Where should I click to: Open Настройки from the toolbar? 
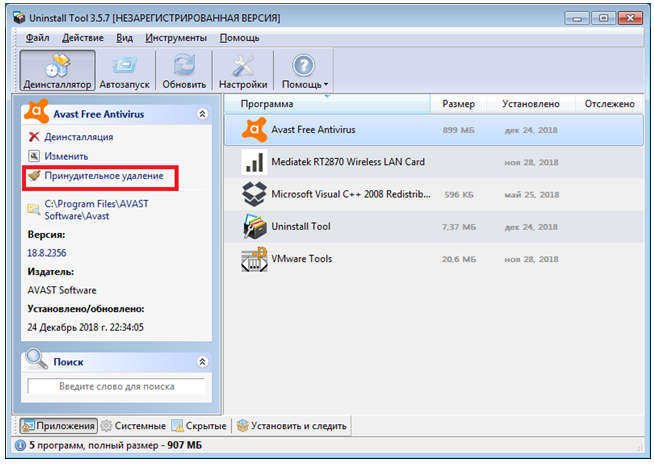point(243,71)
